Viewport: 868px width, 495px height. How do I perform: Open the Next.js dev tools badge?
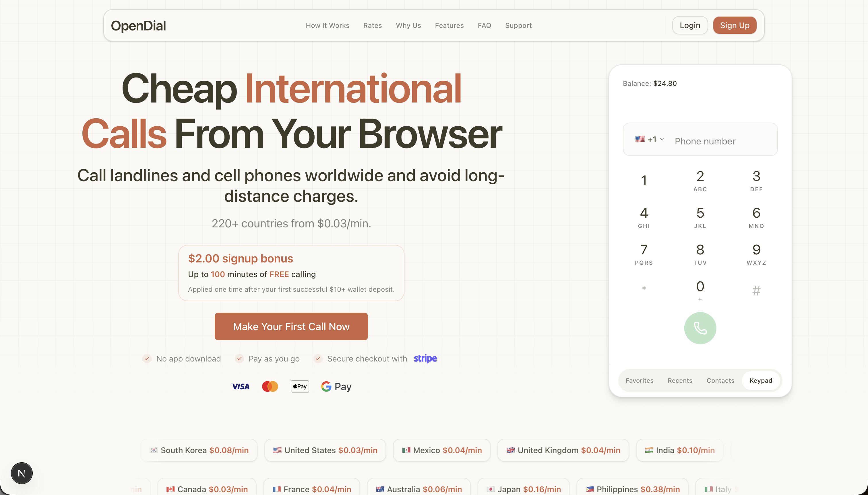pyautogui.click(x=22, y=473)
